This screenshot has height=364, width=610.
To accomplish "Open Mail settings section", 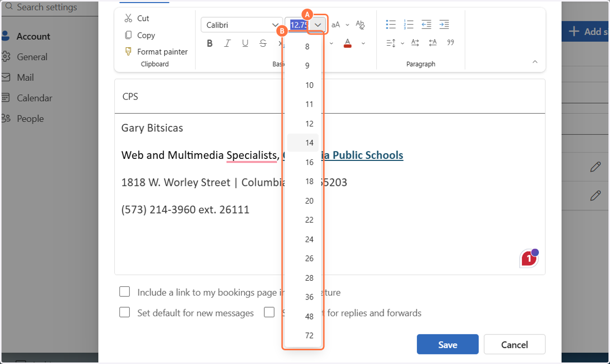I will (25, 78).
